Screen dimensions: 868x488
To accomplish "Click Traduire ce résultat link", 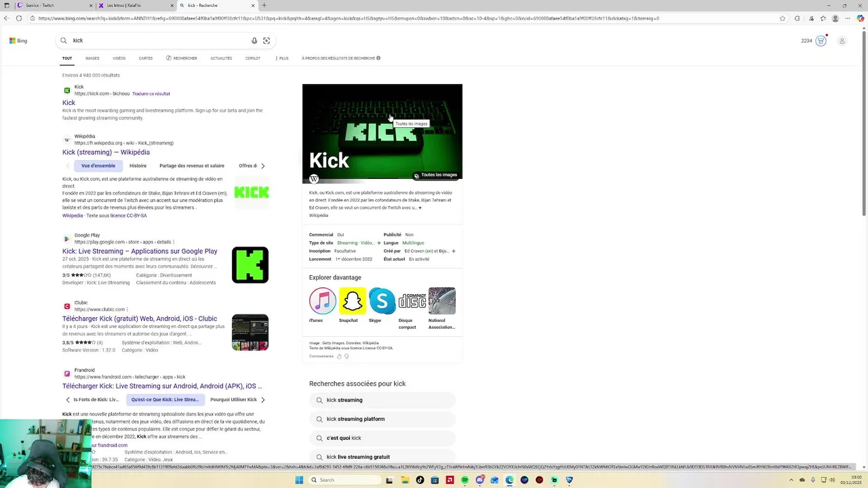I will coord(151,94).
